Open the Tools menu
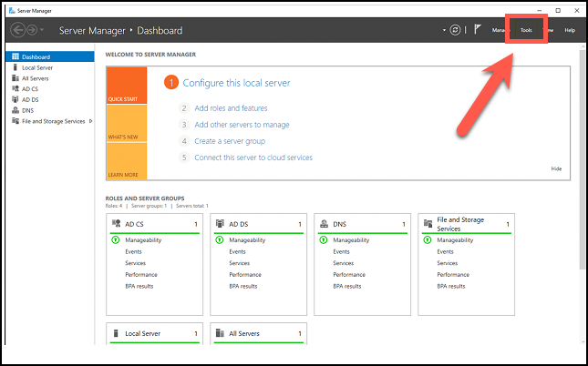Image resolution: width=588 pixels, height=366 pixels. coord(526,30)
